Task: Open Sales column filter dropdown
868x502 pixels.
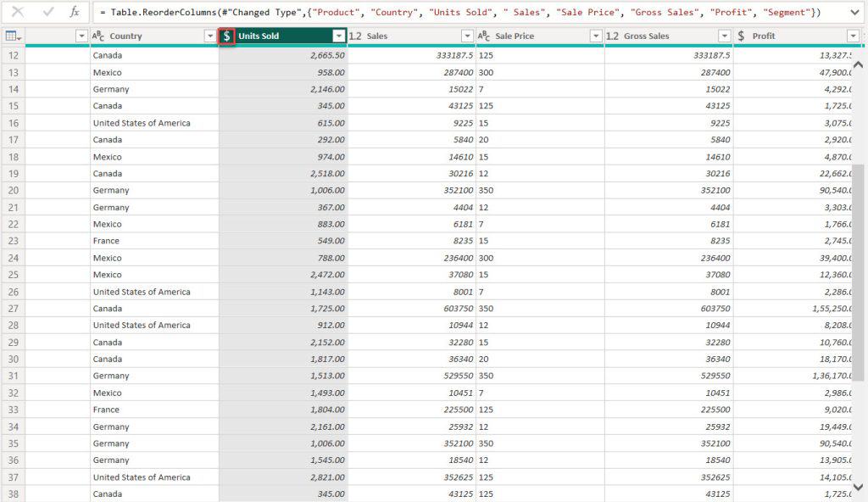Action: tap(467, 36)
